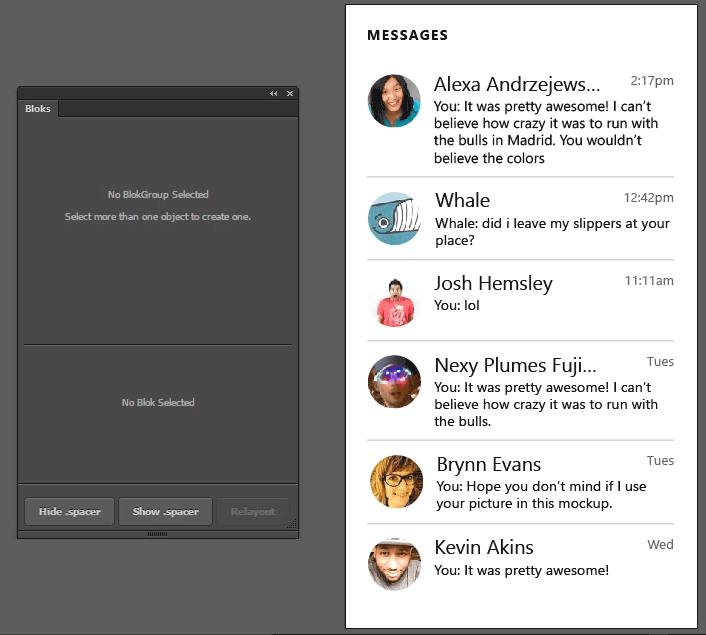Click Josh Hemsley's profile picture
706x635 pixels.
click(x=394, y=300)
